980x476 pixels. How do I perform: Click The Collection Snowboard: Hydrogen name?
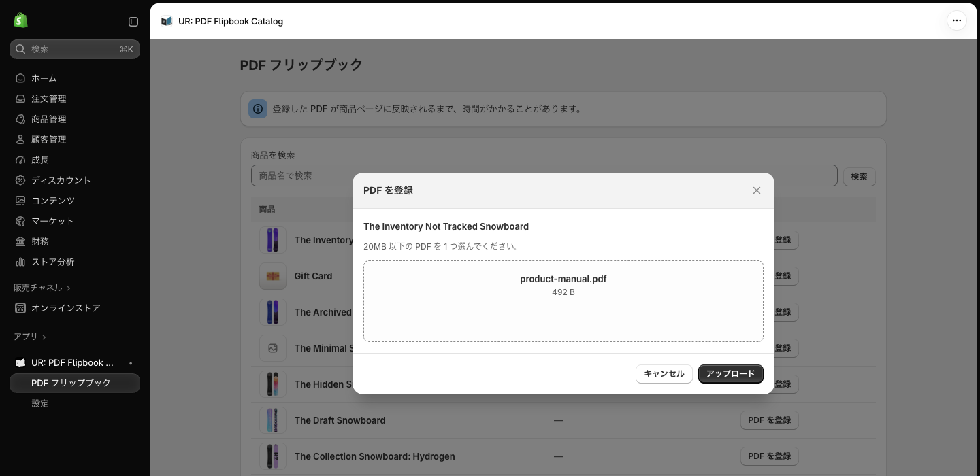pyautogui.click(x=375, y=456)
